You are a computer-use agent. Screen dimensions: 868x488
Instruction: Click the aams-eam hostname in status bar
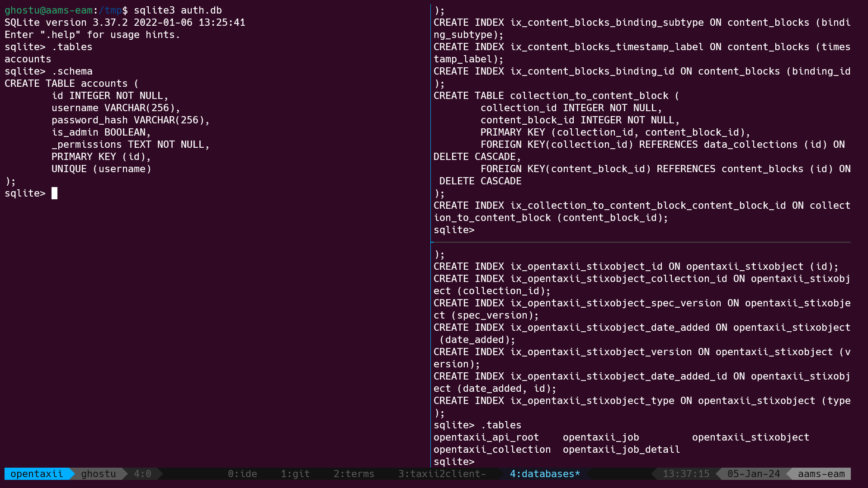tap(821, 474)
